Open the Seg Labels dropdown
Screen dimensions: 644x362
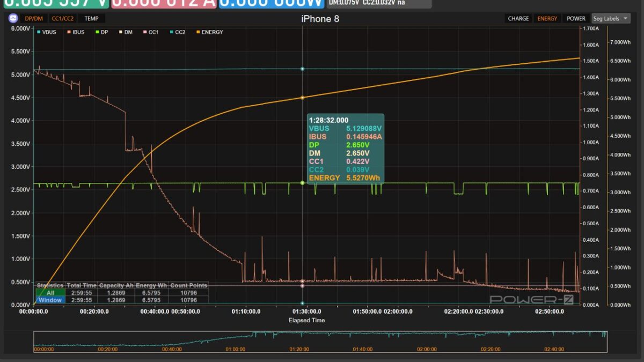(611, 18)
